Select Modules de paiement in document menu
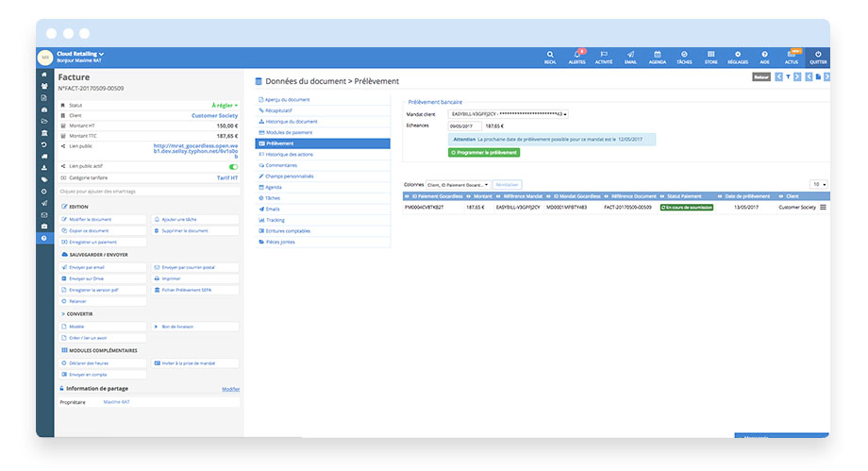 point(289,132)
